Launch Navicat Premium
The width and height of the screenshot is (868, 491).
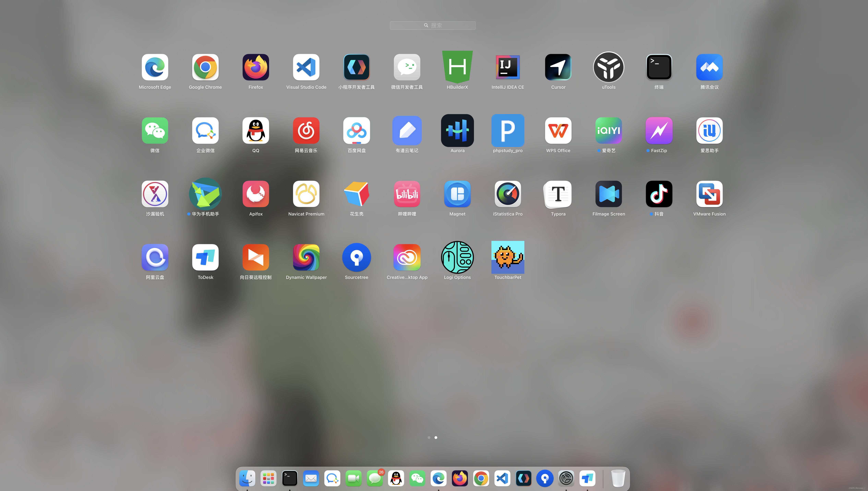pos(306,194)
